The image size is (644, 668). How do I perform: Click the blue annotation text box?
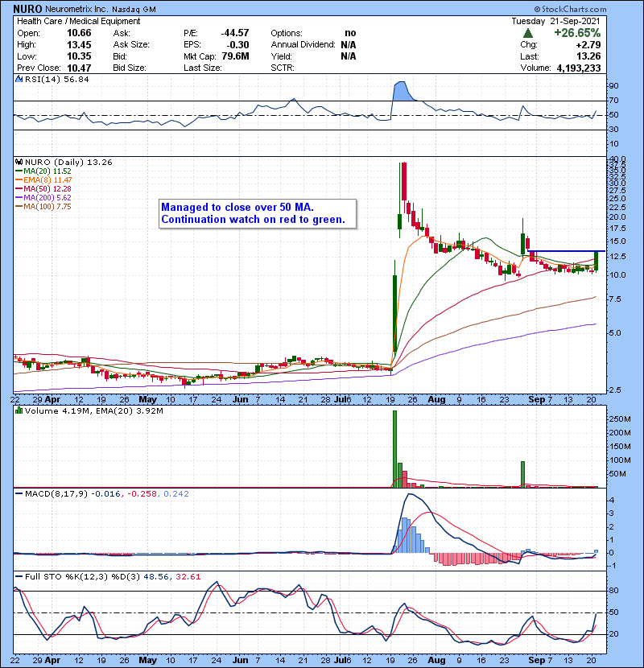[258, 213]
